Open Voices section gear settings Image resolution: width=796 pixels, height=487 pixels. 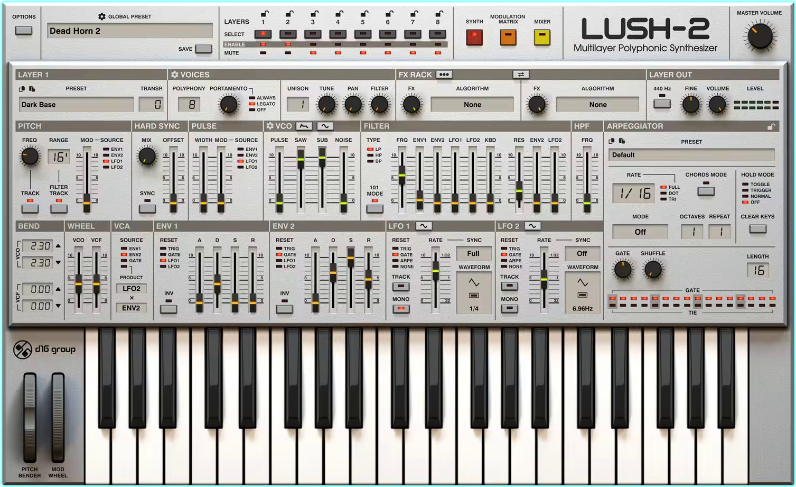175,75
